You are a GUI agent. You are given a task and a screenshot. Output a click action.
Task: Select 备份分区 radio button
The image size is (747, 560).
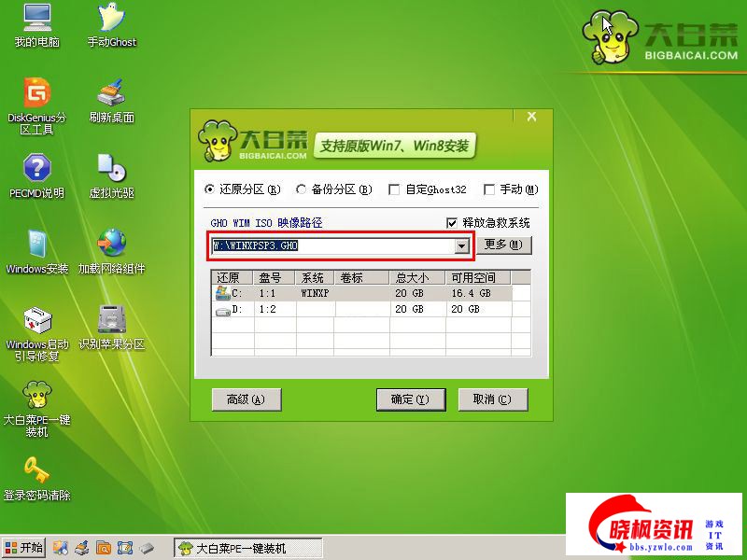click(x=302, y=189)
